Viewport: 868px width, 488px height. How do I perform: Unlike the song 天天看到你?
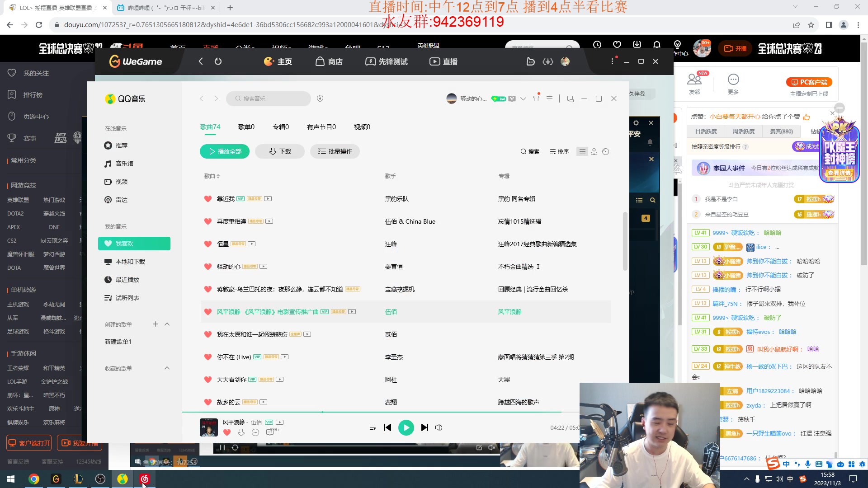208,380
